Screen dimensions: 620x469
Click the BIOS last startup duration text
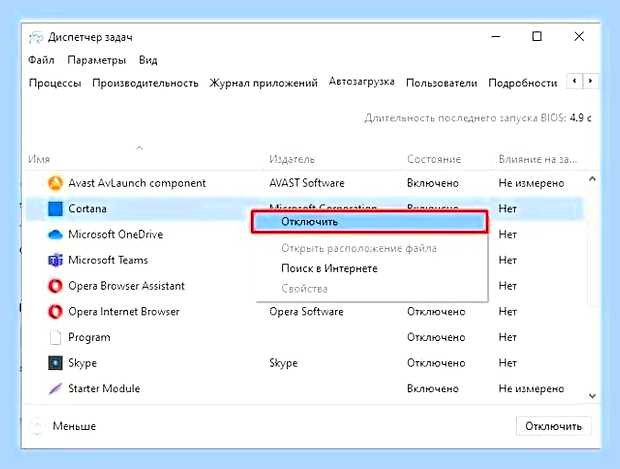478,118
